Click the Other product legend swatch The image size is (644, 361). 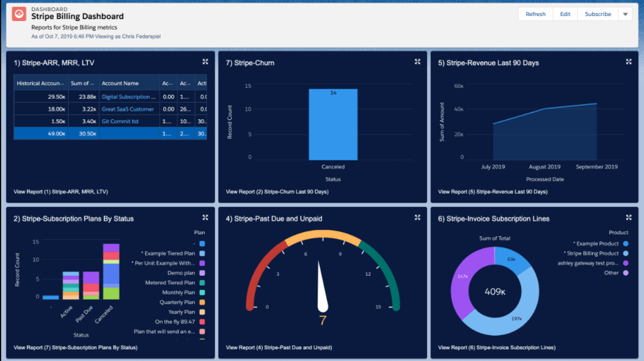[x=625, y=273]
